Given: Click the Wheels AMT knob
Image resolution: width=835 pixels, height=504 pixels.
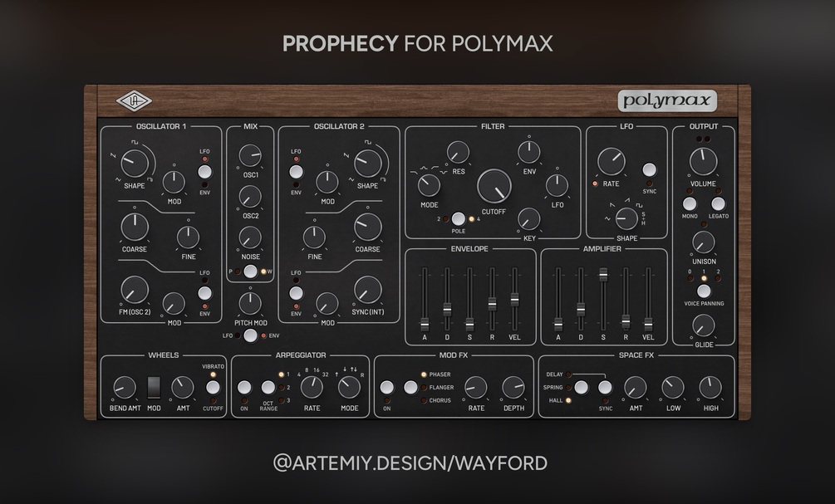Looking at the screenshot, I should [183, 388].
